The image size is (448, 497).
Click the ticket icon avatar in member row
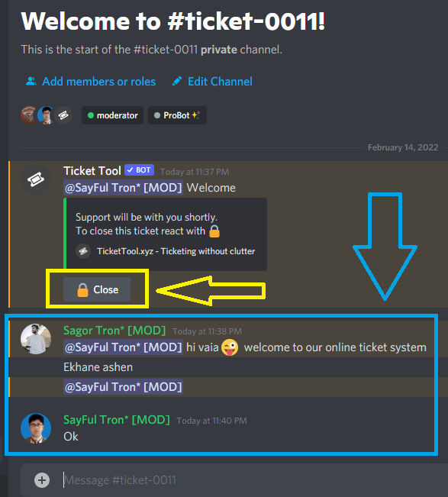coord(63,115)
